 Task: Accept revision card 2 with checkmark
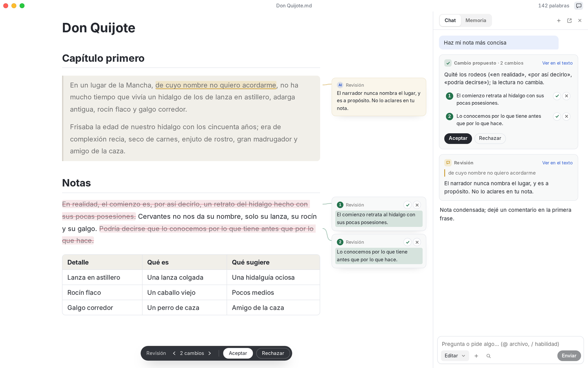pyautogui.click(x=408, y=242)
